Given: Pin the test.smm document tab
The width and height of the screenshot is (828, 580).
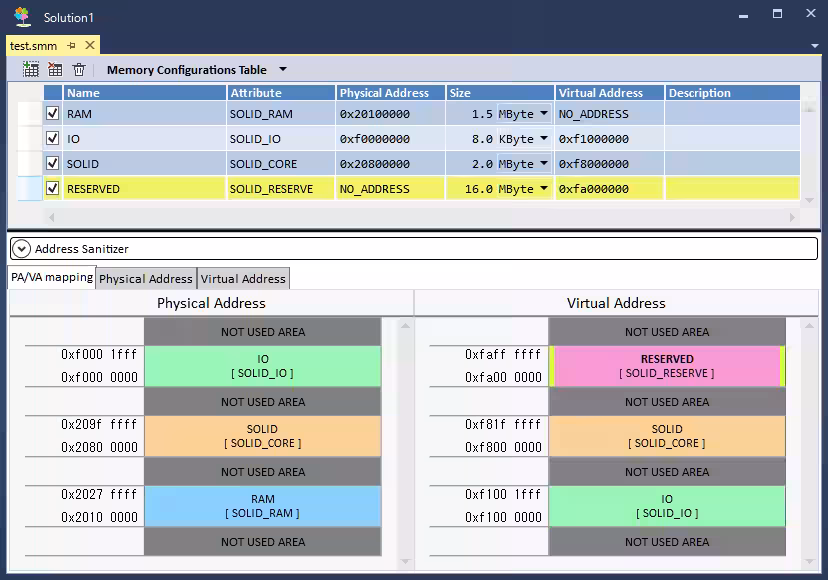Looking at the screenshot, I should click(72, 46).
